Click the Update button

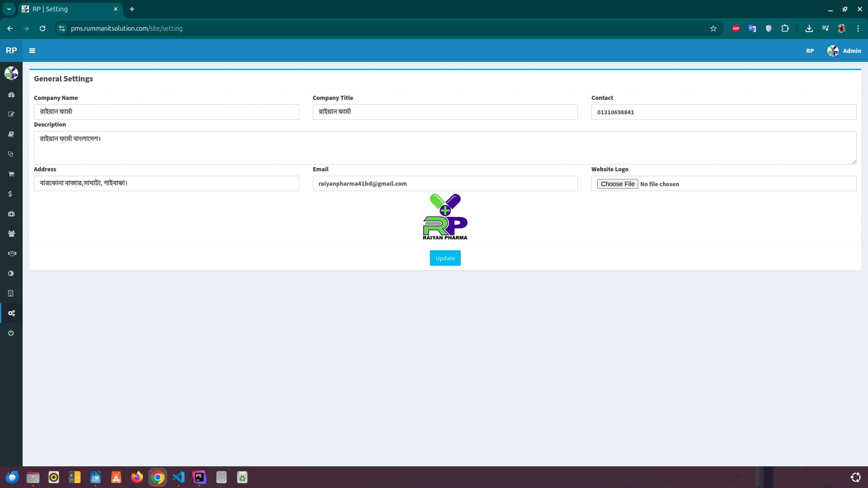click(445, 258)
